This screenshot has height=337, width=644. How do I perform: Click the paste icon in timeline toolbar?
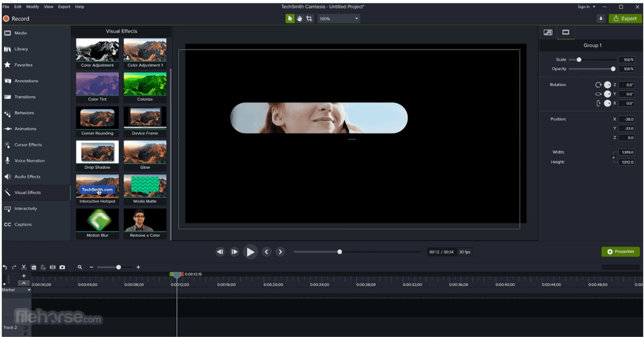pos(43,267)
